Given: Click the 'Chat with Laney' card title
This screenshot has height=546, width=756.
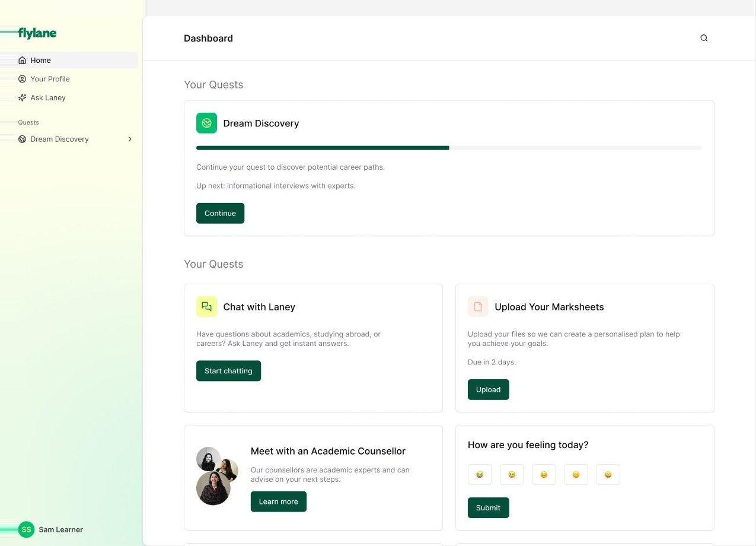Looking at the screenshot, I should (x=259, y=307).
